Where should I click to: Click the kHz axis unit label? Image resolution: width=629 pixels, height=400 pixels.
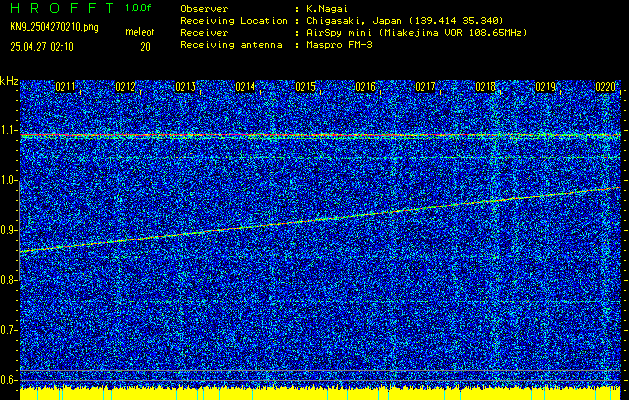click(9, 81)
